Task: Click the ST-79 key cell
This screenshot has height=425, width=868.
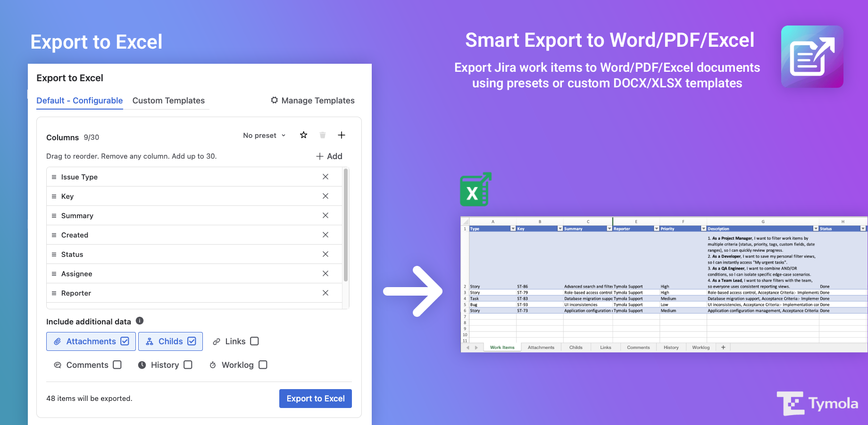Action: [540, 293]
